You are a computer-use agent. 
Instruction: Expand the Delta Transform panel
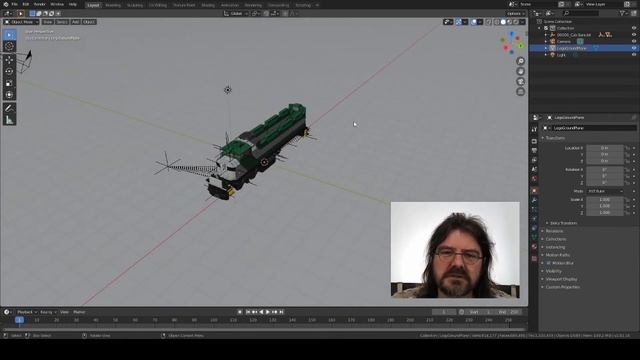562,223
